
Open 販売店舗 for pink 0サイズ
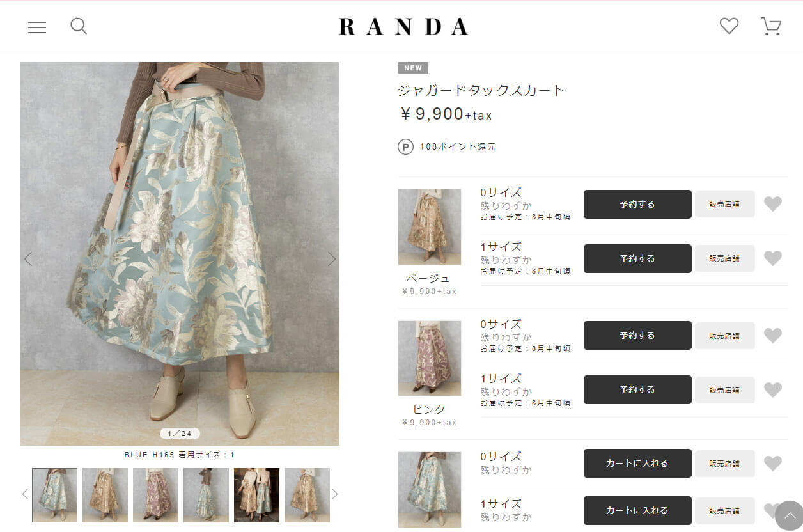725,336
